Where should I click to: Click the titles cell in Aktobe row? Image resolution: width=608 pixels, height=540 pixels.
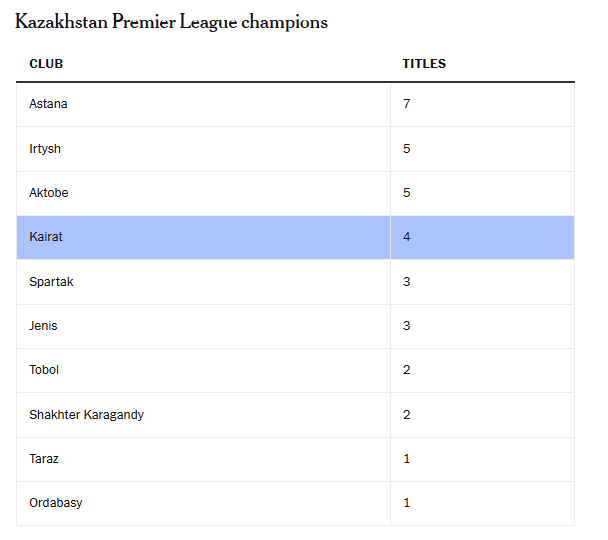tap(407, 193)
